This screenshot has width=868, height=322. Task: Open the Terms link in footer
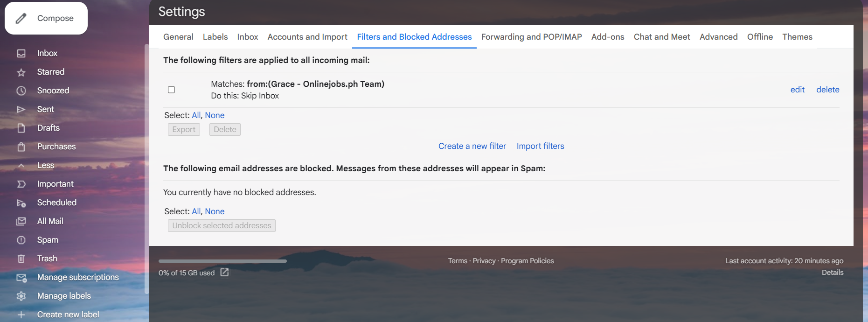(458, 261)
